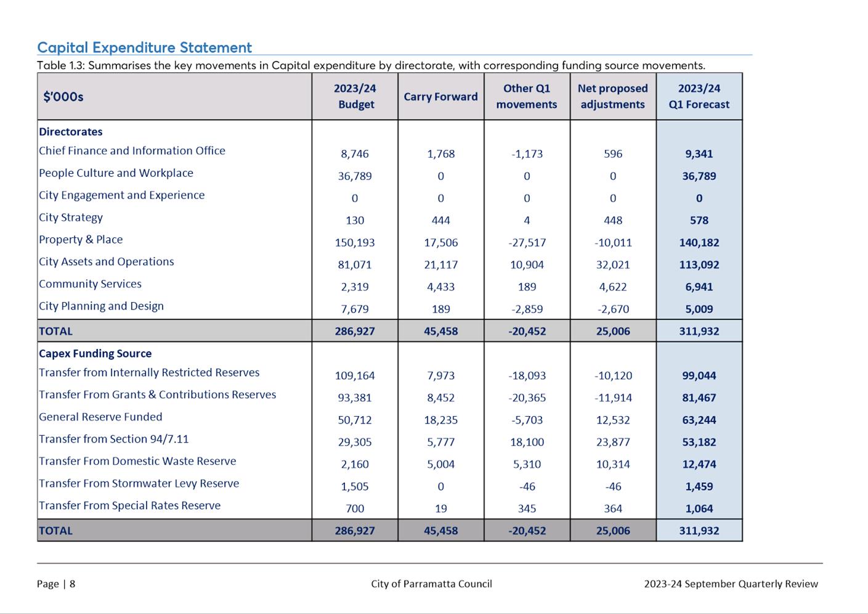Select 'Transfer From Stormwater Levy Reserve' label
Image resolution: width=868 pixels, height=614 pixels.
click(139, 483)
